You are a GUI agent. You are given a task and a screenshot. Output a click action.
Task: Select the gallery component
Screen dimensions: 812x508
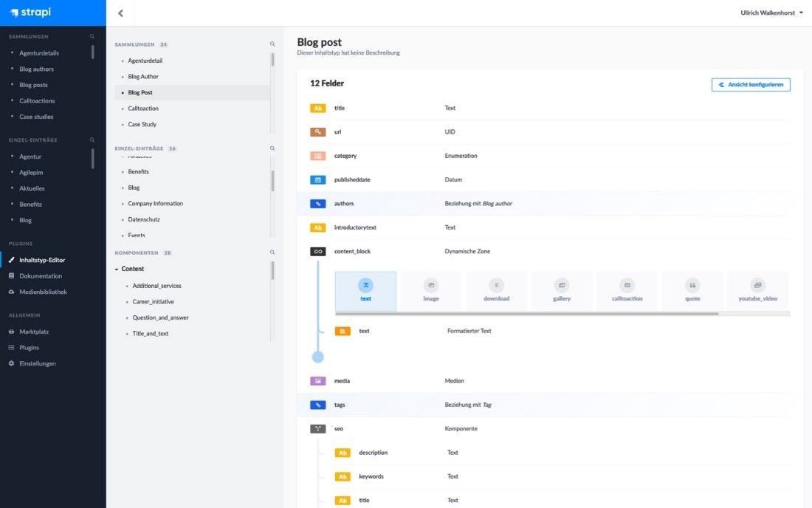point(562,289)
